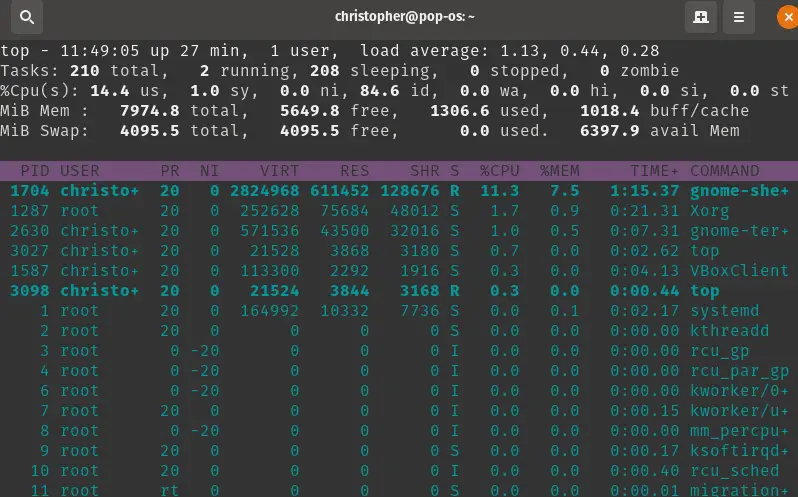Click PID 3098 in process list

(30, 291)
